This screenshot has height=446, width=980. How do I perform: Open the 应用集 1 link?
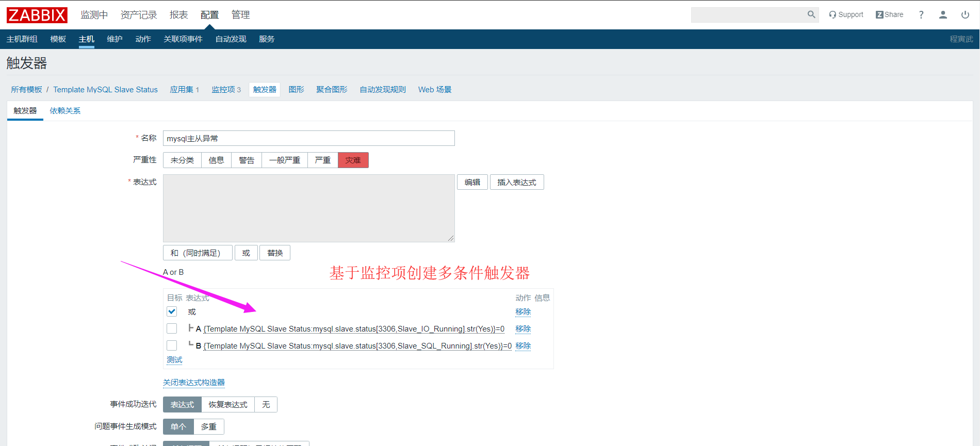[185, 90]
